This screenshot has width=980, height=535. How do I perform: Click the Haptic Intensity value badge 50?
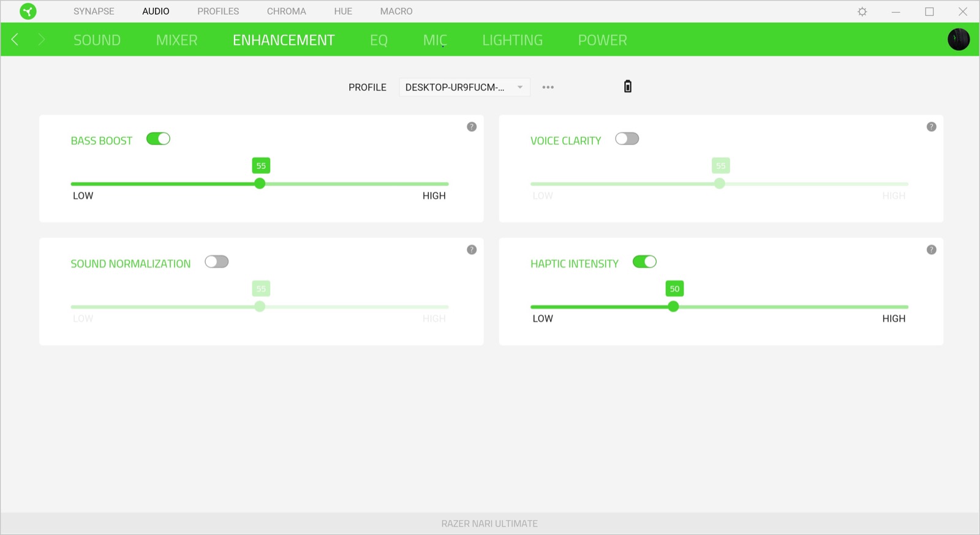tap(674, 289)
